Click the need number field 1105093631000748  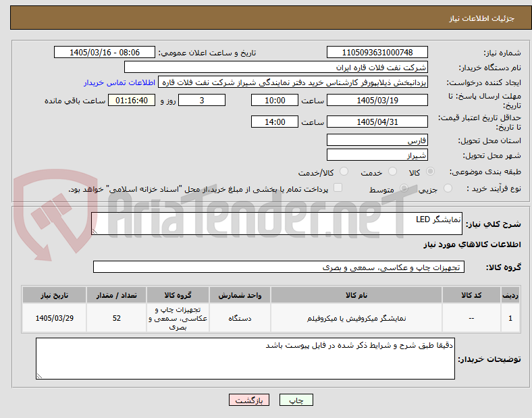tap(377, 53)
